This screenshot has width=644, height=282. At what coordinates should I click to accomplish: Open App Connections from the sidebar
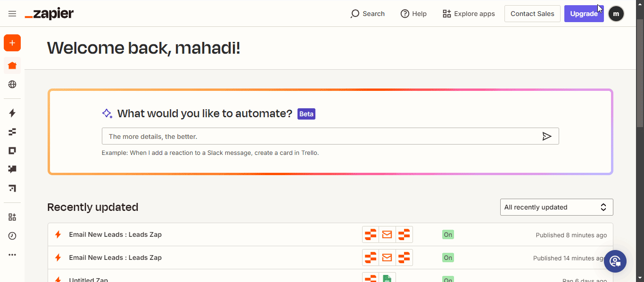pos(12,217)
